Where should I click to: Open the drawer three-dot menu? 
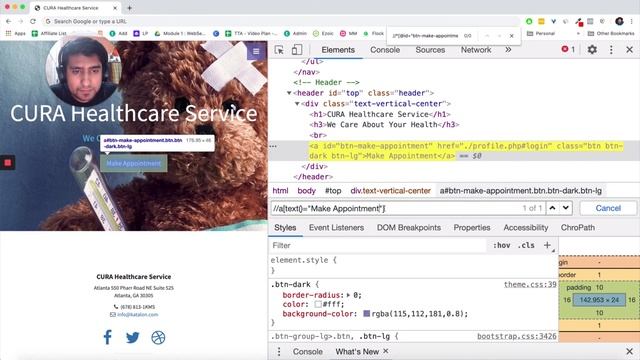[x=279, y=351]
